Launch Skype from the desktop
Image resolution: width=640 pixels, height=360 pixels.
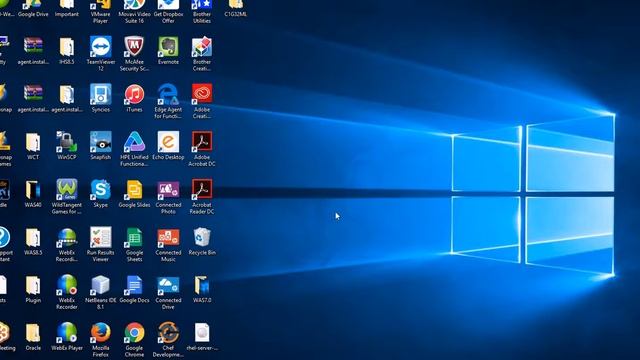click(100, 190)
